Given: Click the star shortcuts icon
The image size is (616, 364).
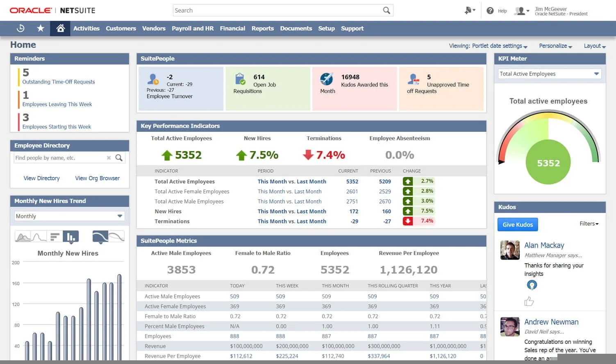Looking at the screenshot, I should (x=40, y=28).
